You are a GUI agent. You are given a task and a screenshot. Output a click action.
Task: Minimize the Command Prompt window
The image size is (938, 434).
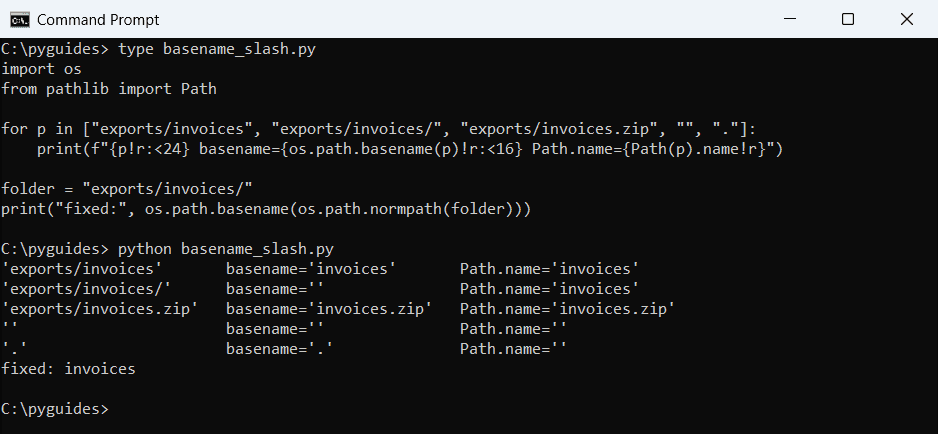coord(790,19)
